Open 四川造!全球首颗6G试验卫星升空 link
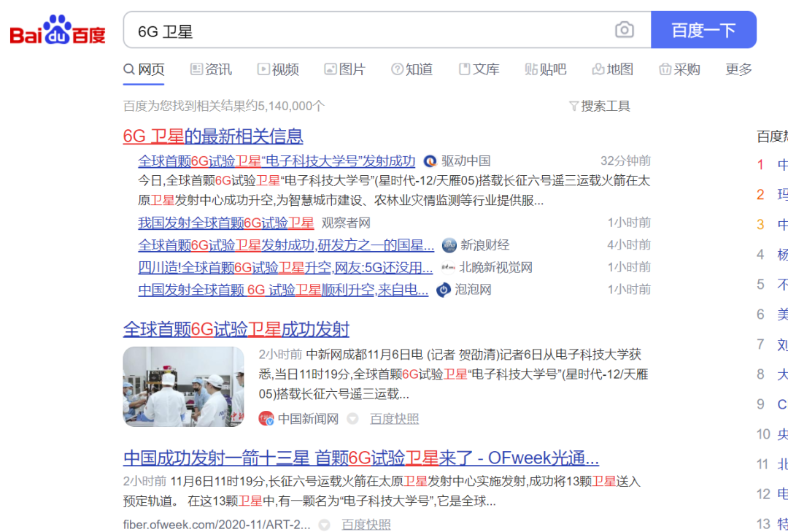The height and width of the screenshot is (532, 788). tap(285, 268)
